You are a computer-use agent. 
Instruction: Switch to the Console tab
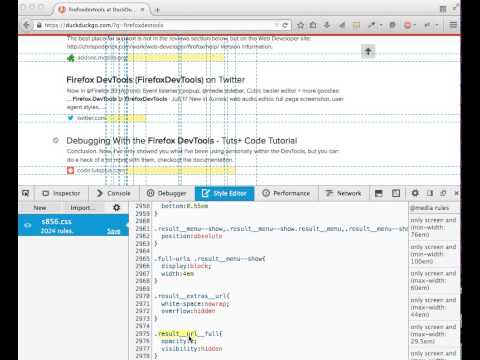[x=113, y=193]
